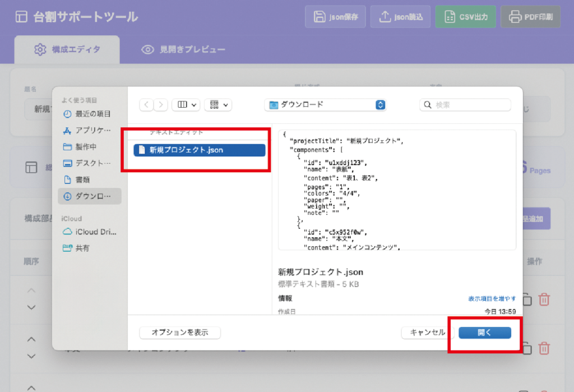
Task: Click the red trash delete icon
Action: (544, 299)
